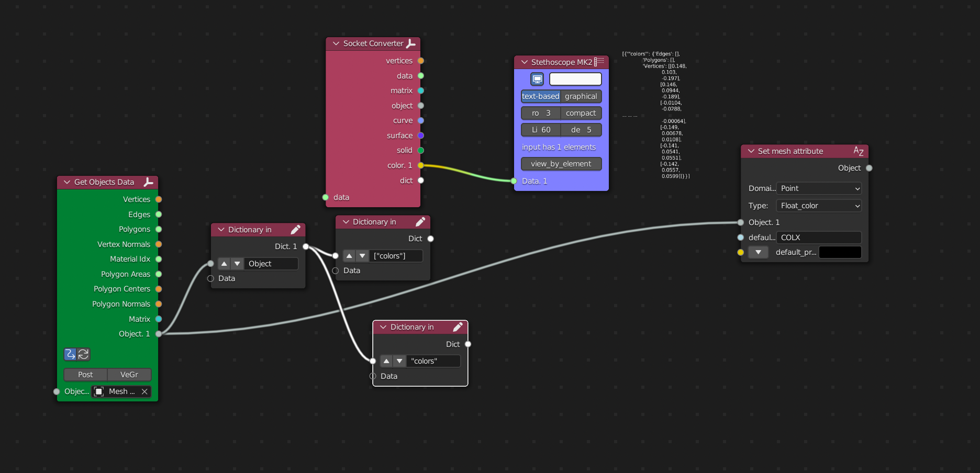Viewport: 980px width, 473px height.
Task: Click pencil icon on Dictionary node with "colors" key
Action: pos(458,327)
